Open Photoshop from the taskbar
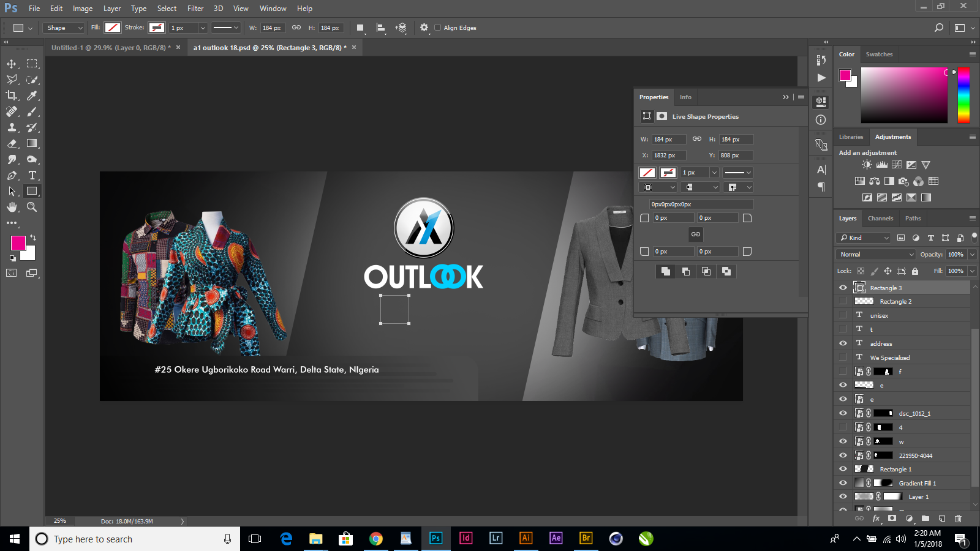This screenshot has height=551, width=980. point(435,539)
